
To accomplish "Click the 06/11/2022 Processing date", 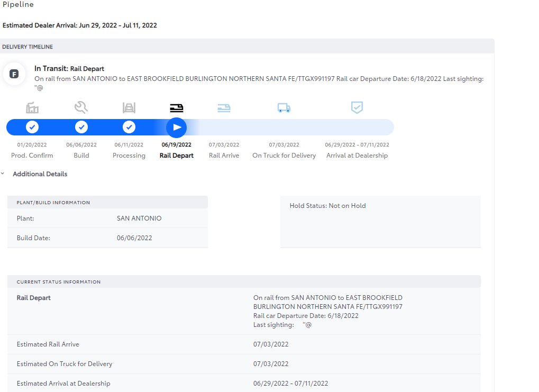I will click(129, 145).
